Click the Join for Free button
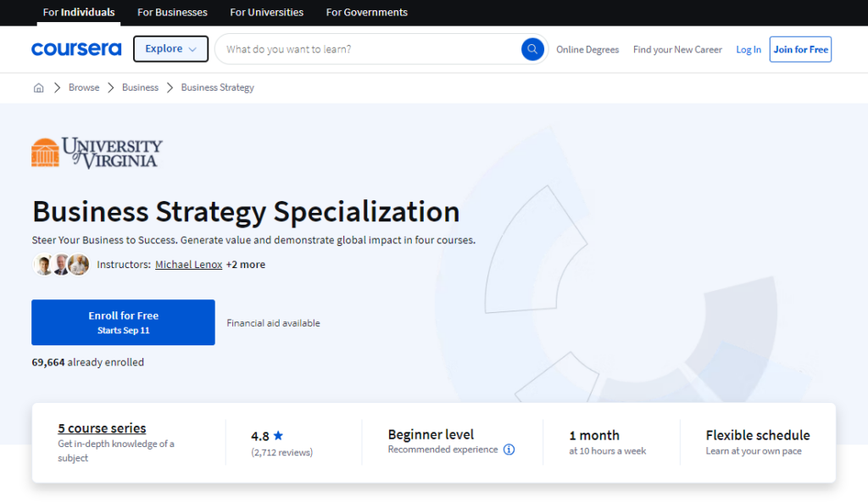The image size is (868, 503). (x=800, y=49)
